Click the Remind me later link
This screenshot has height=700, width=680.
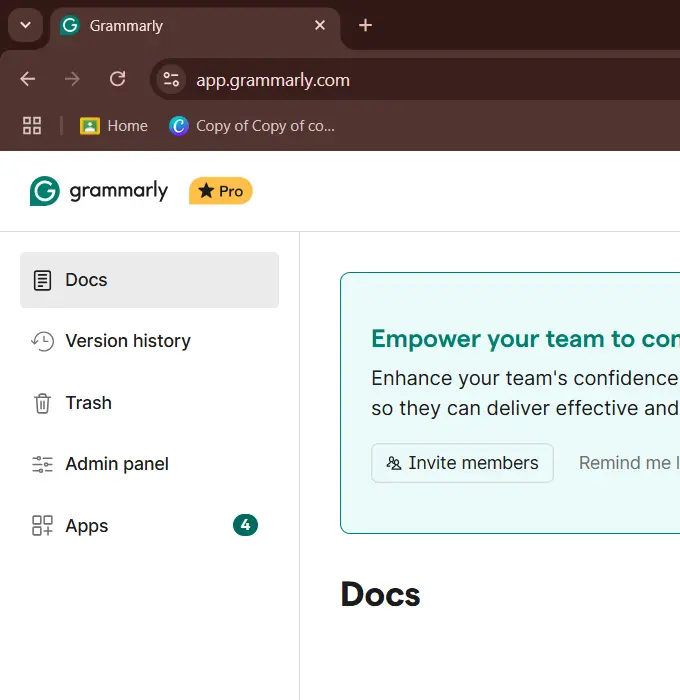tap(630, 463)
